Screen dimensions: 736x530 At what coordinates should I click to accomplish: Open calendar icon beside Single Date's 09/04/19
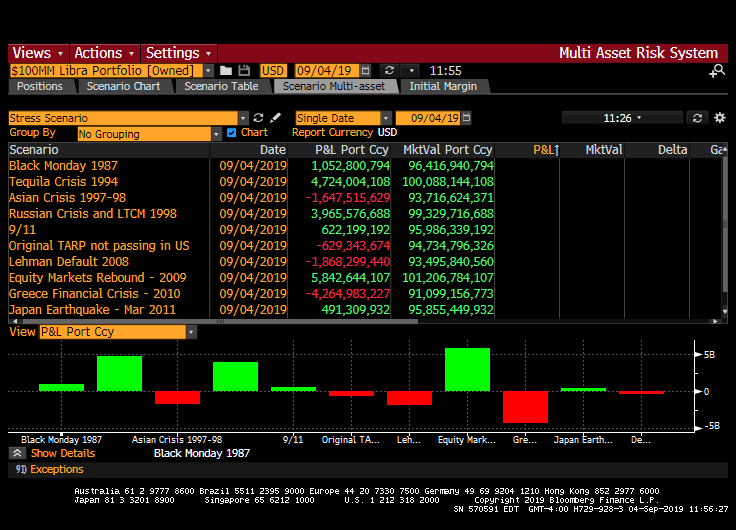pyautogui.click(x=466, y=117)
